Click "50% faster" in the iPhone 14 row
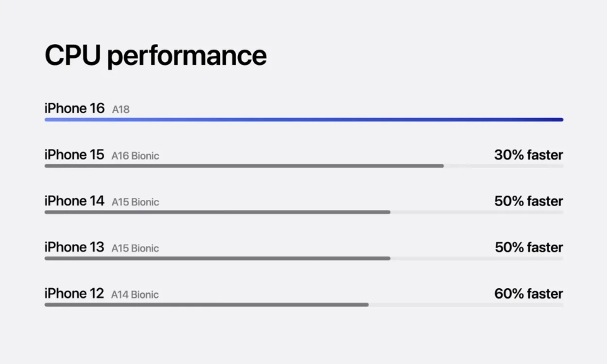Viewport: 607px width, 364px height. pyautogui.click(x=528, y=201)
